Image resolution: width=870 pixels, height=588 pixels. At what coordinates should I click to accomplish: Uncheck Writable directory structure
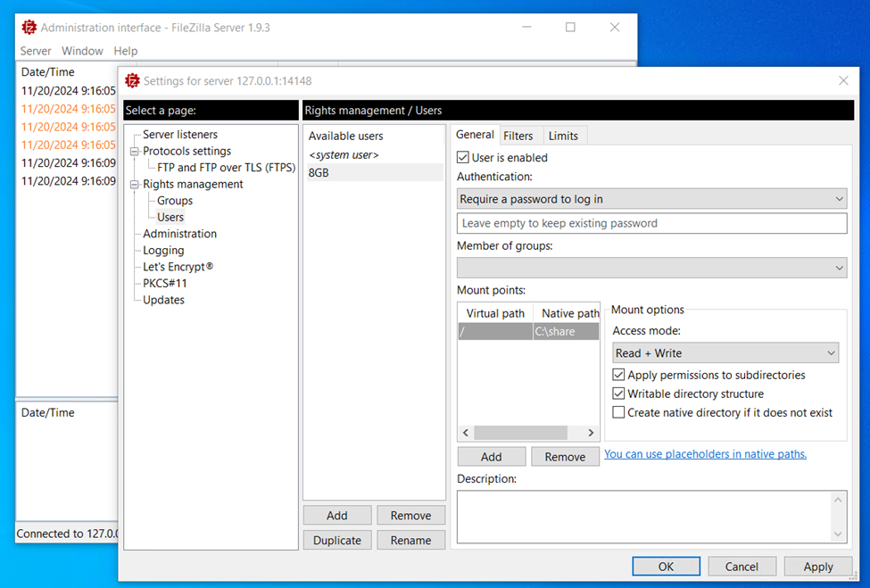[x=618, y=393]
